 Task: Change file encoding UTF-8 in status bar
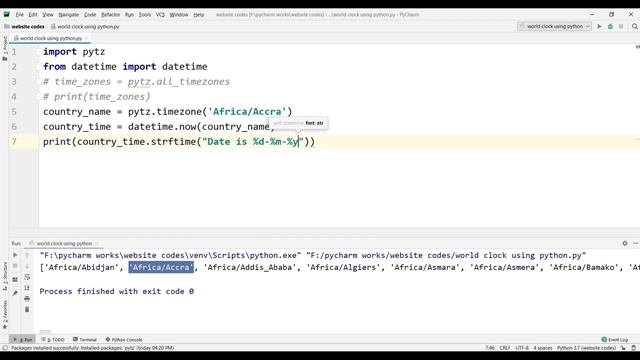point(522,348)
